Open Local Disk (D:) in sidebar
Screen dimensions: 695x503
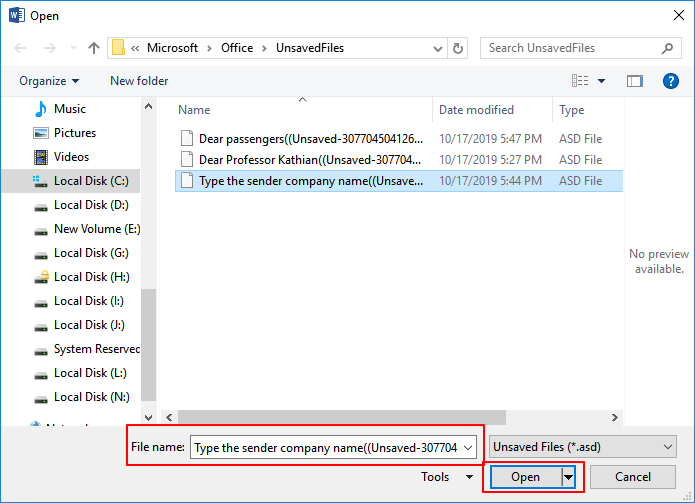91,205
